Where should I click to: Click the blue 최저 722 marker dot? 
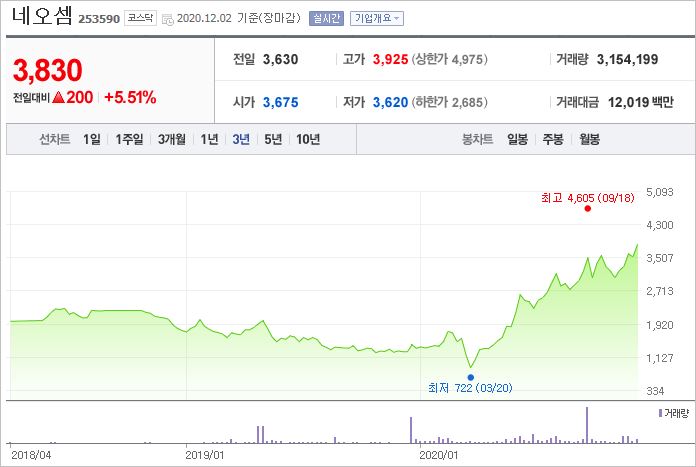tap(471, 377)
